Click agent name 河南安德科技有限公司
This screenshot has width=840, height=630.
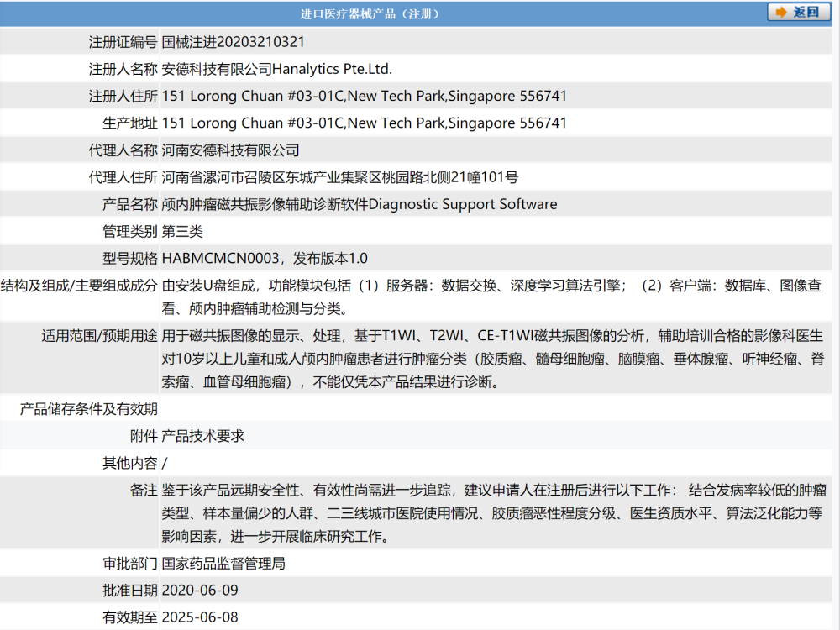pyautogui.click(x=230, y=150)
